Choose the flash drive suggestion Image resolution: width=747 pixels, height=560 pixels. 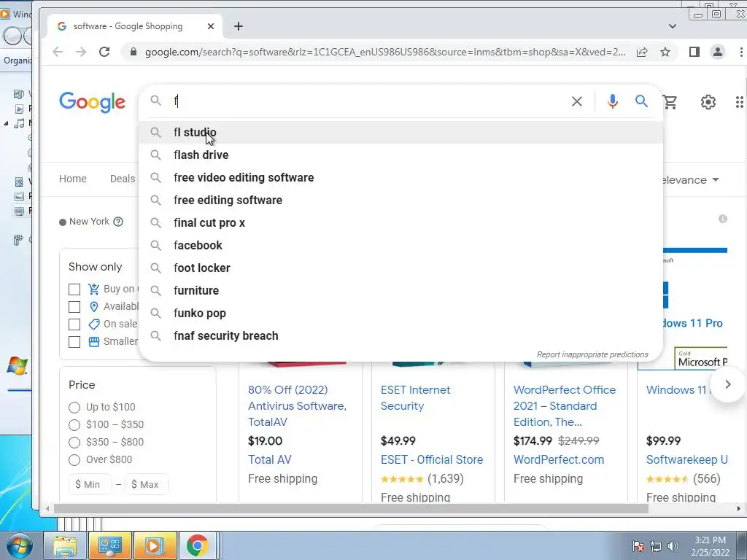(x=400, y=155)
